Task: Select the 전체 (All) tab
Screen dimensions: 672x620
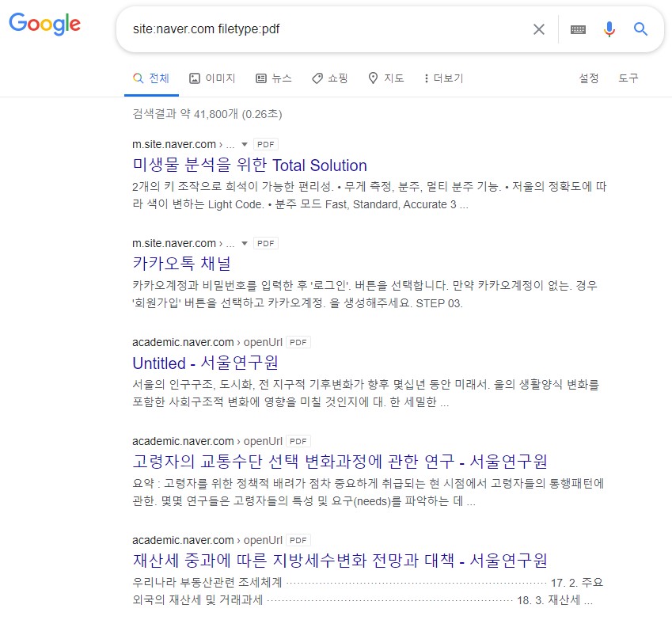Action: tap(151, 78)
